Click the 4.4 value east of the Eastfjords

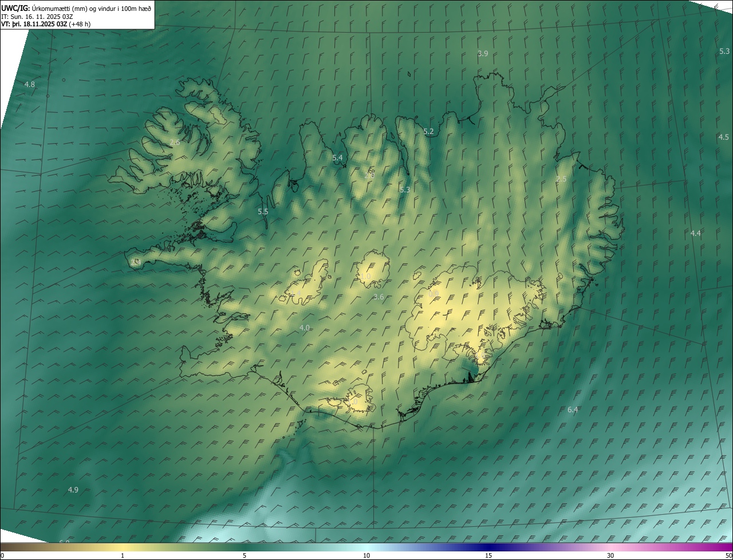click(x=695, y=233)
